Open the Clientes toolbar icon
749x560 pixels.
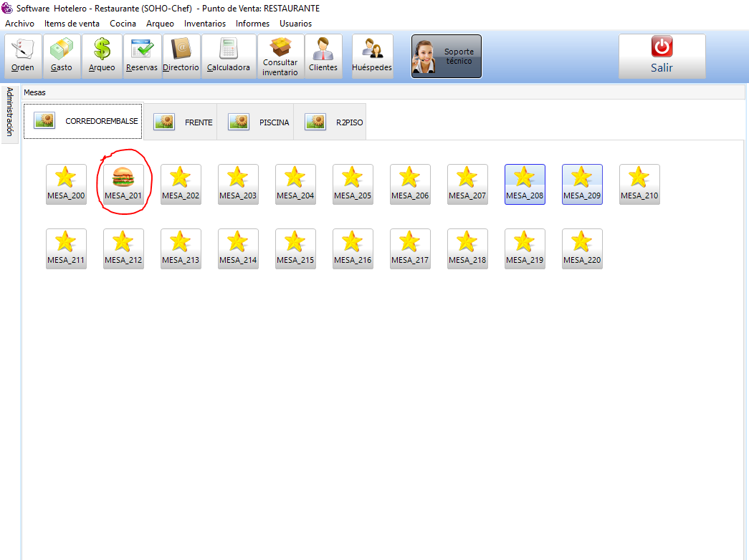323,56
